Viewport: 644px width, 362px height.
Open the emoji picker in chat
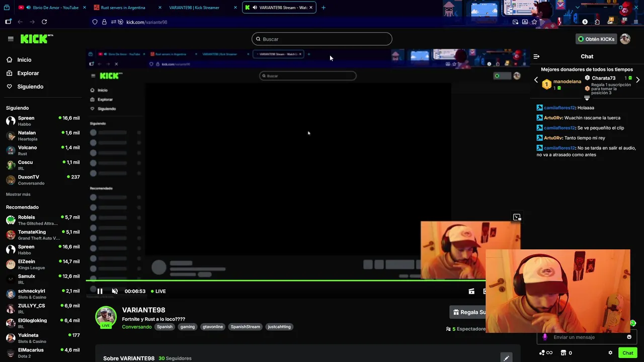coord(629,337)
